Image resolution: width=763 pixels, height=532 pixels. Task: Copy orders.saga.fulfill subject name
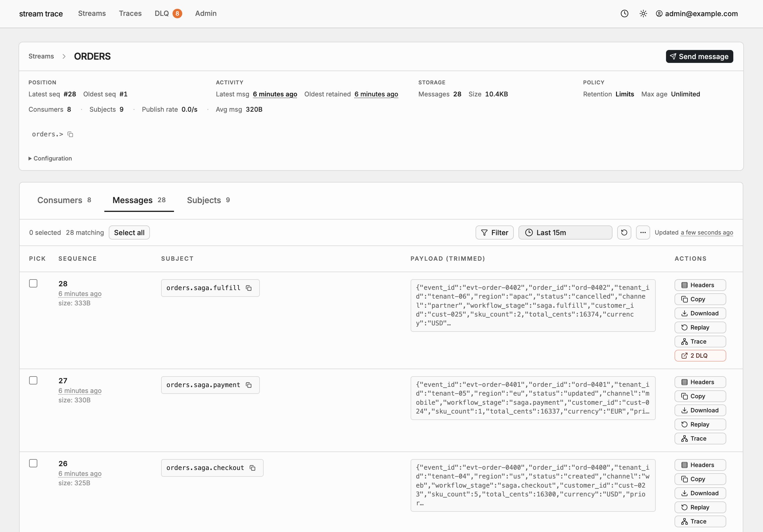249,288
